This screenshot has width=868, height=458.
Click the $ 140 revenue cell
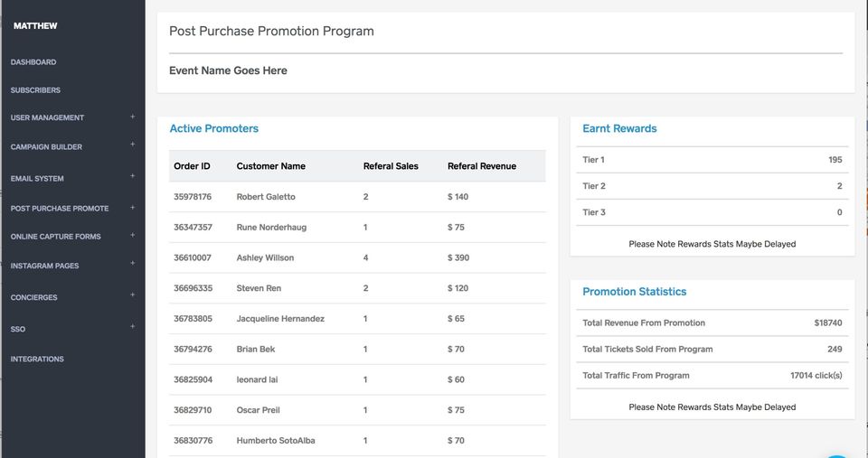coord(458,196)
